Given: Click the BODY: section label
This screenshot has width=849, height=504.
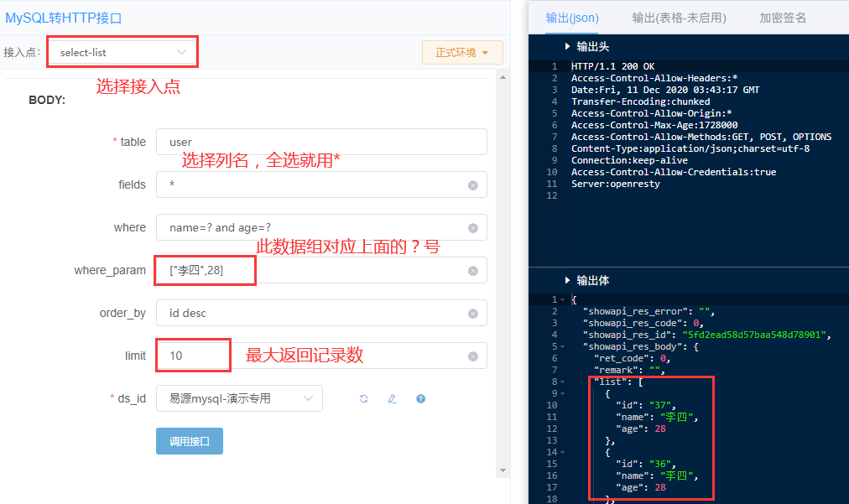Looking at the screenshot, I should pos(47,100).
